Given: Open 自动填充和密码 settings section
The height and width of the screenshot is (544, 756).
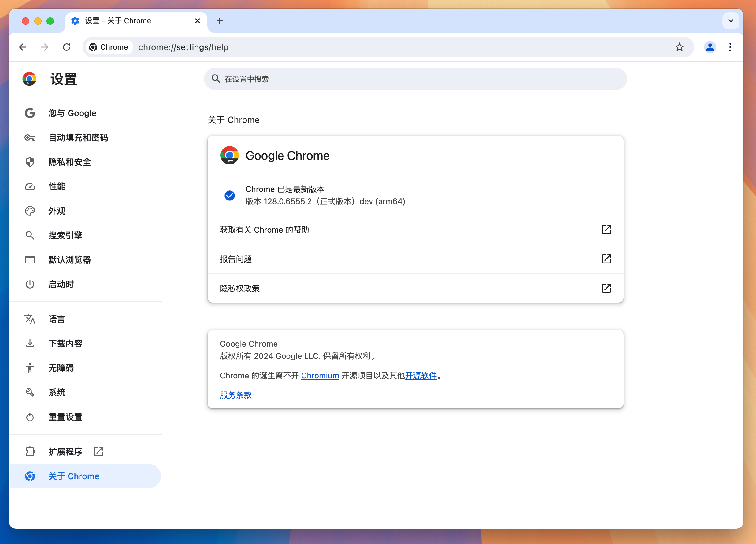Looking at the screenshot, I should point(85,138).
